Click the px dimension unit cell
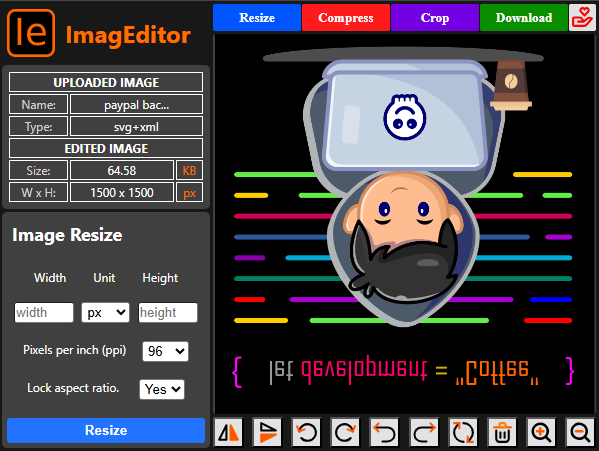 pyautogui.click(x=189, y=192)
